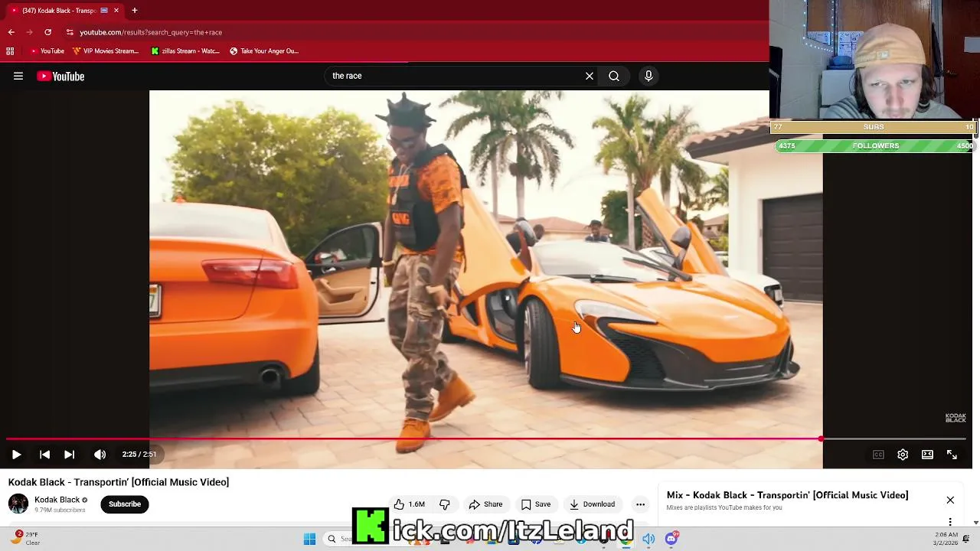Open the YouTube bookmark
The width and height of the screenshot is (980, 551).
pos(46,51)
